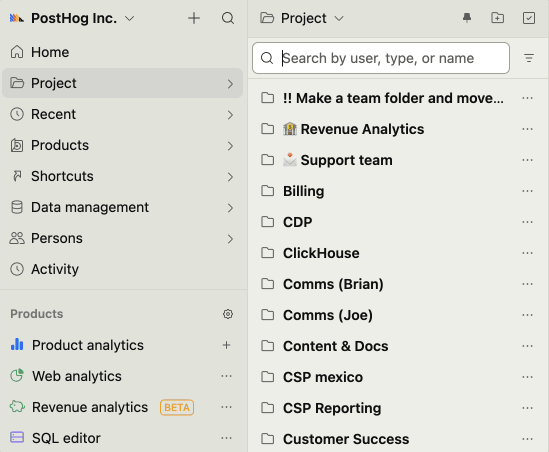Open more options for Customer Success folder
Image resolution: width=549 pixels, height=452 pixels.
pyautogui.click(x=527, y=439)
